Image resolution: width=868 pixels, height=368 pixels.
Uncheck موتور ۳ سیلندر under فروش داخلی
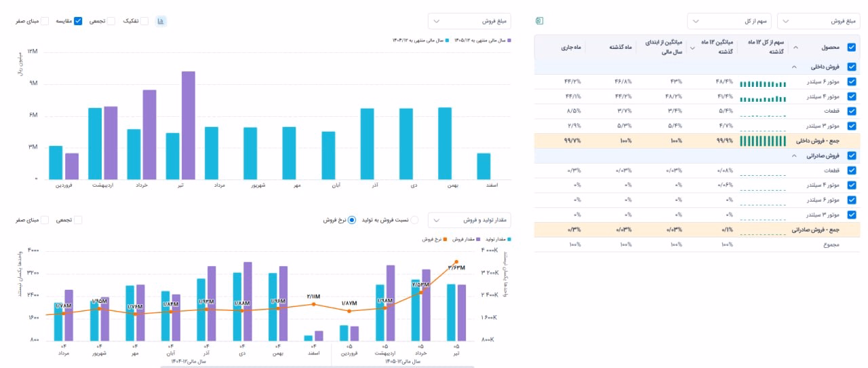852,126
